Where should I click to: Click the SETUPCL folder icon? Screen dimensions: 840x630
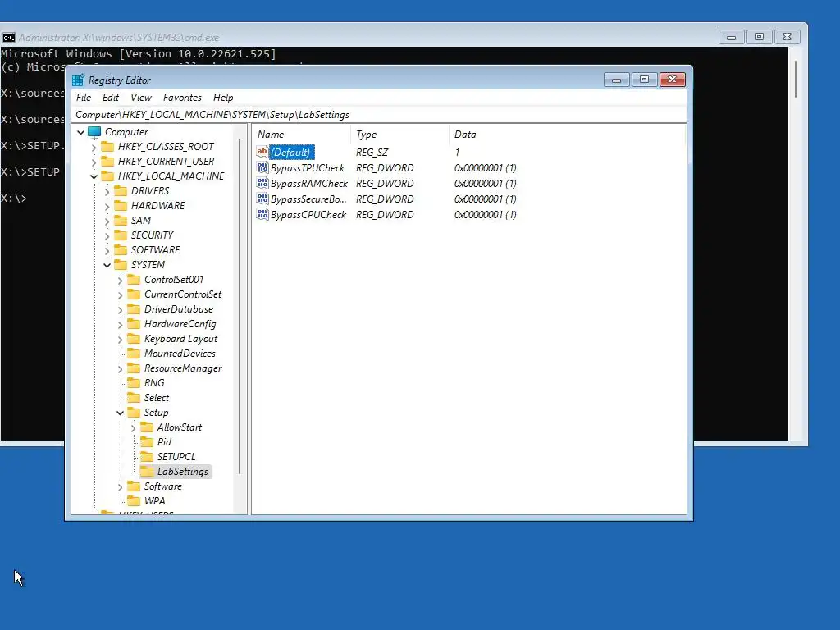pyautogui.click(x=147, y=457)
